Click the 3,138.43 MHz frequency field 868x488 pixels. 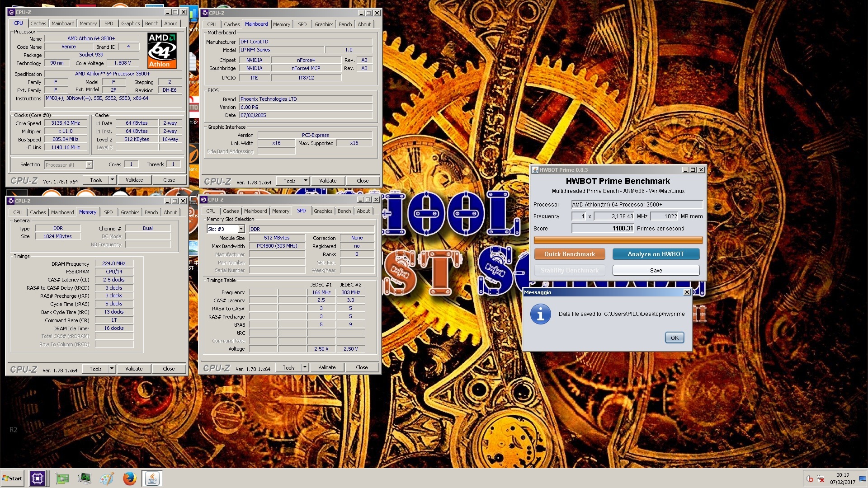click(x=614, y=216)
